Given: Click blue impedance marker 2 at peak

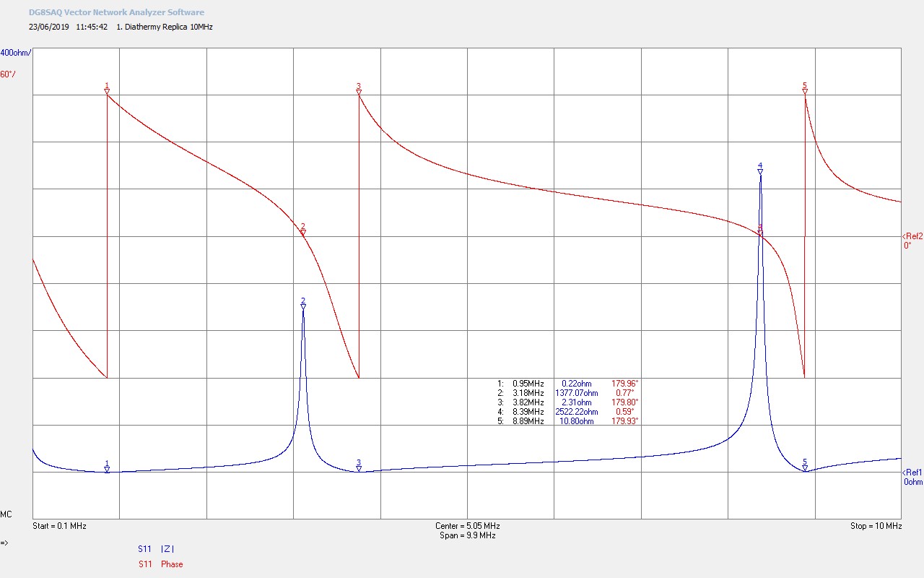Looking at the screenshot, I should pyautogui.click(x=303, y=306).
